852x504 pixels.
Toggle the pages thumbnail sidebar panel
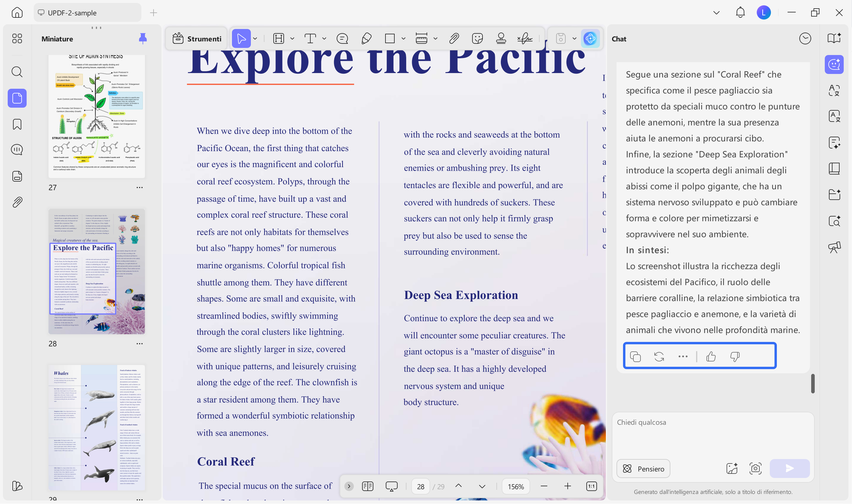17,98
